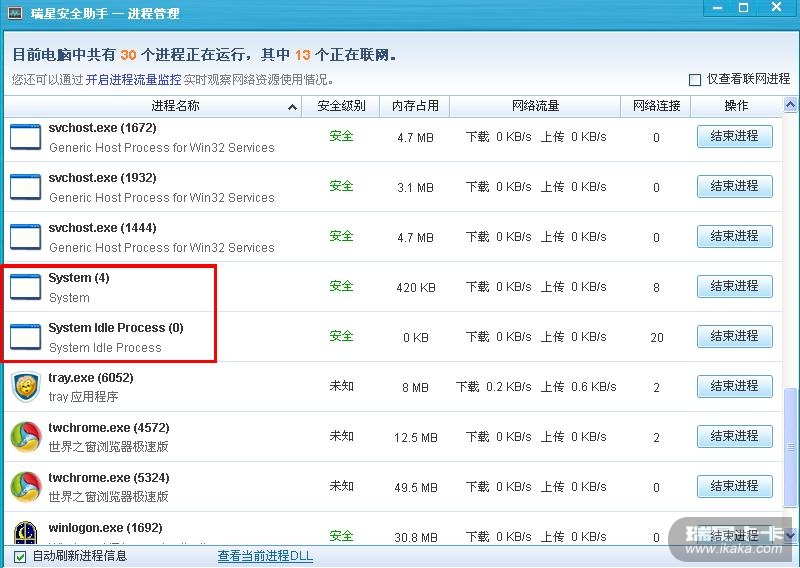Click twchrome.exe (5324) browser icon
Viewport: 800px width, 568px height.
coord(26,487)
